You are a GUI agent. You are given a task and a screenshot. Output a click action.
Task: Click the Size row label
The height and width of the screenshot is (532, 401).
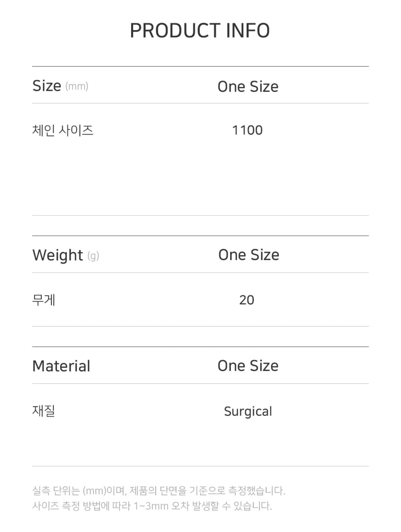47,86
